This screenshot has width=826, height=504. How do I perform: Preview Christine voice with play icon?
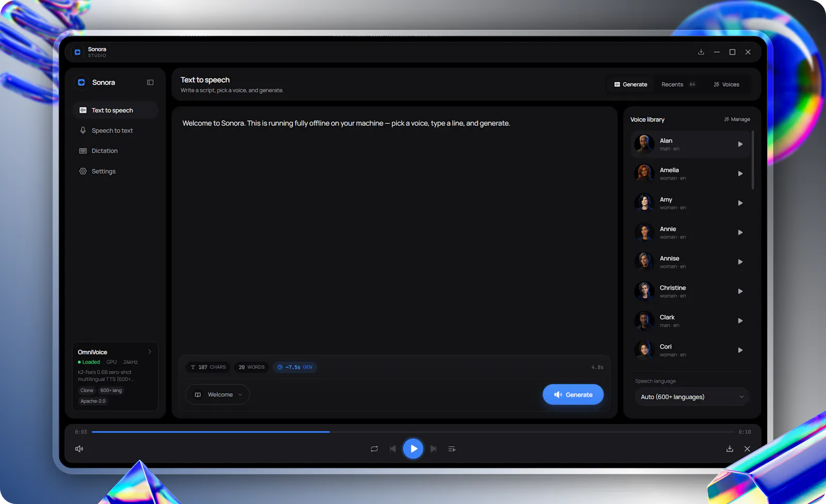coord(740,291)
